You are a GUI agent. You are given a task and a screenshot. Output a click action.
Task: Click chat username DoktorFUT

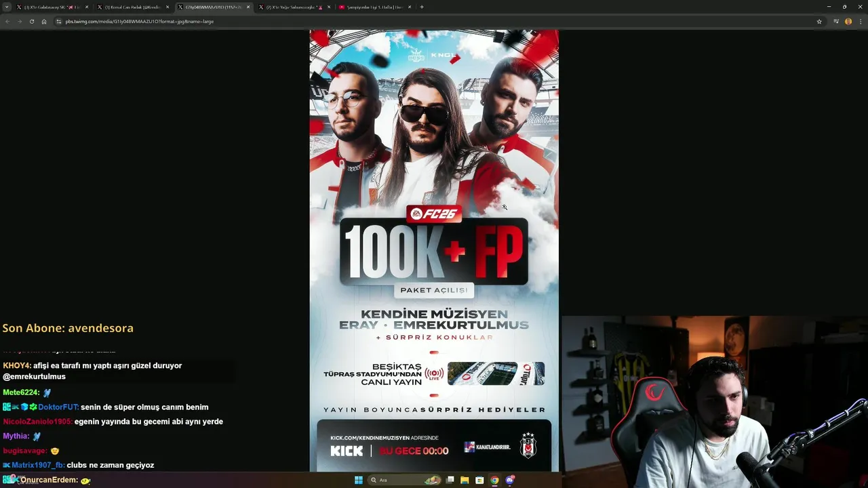[58, 407]
